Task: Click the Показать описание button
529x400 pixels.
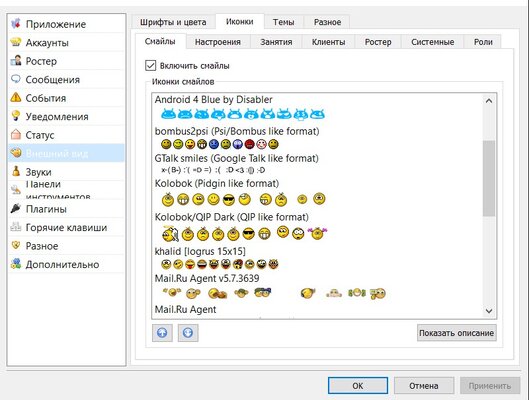Action: pyautogui.click(x=456, y=333)
